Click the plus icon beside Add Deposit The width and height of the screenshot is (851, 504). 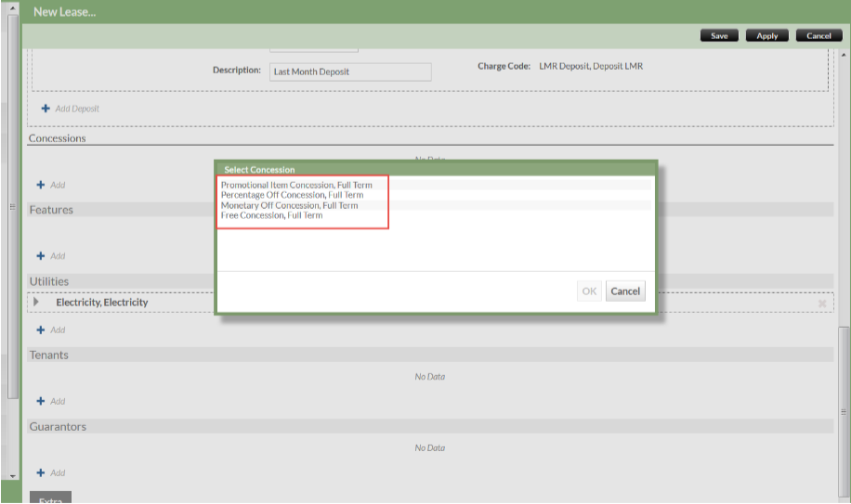point(46,109)
